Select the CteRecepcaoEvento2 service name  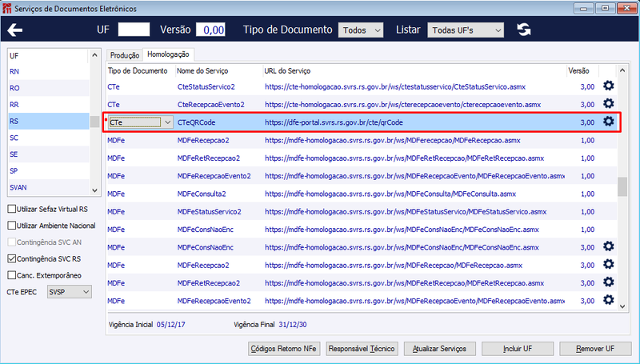pos(211,105)
